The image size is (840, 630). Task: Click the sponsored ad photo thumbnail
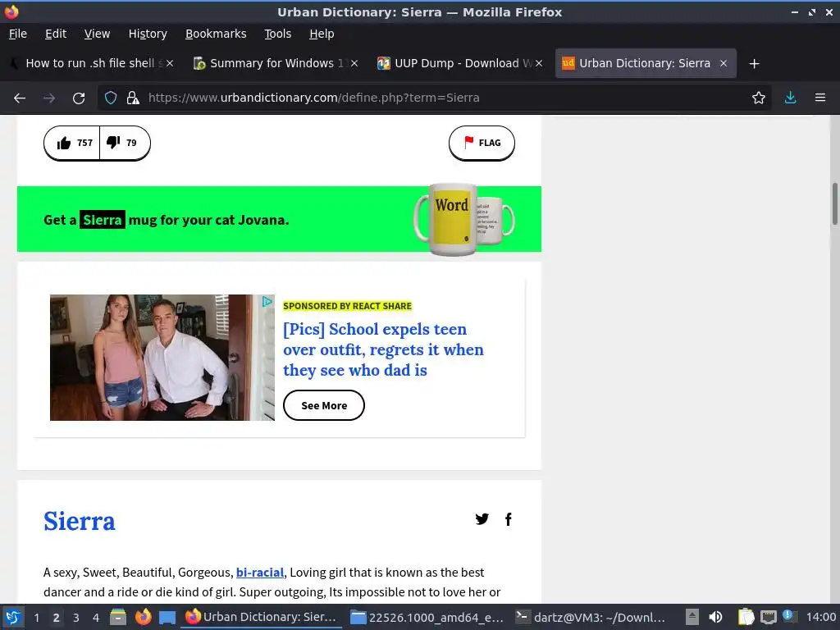[x=162, y=358]
